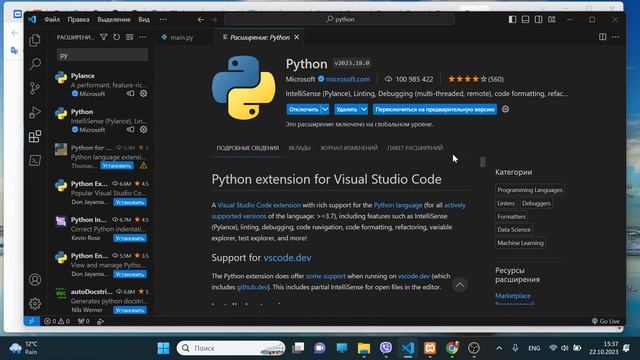640x360 pixels.
Task: Open the Файл menu
Action: pos(52,19)
